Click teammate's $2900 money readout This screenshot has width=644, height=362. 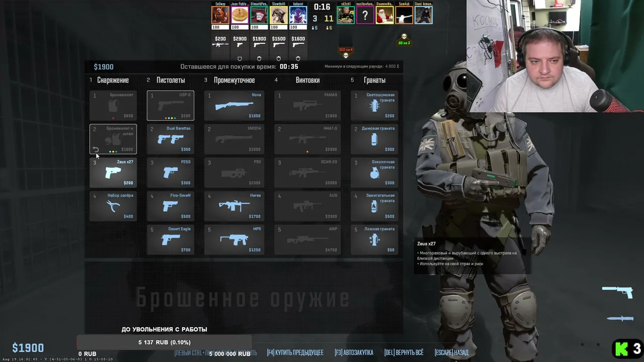click(x=240, y=39)
